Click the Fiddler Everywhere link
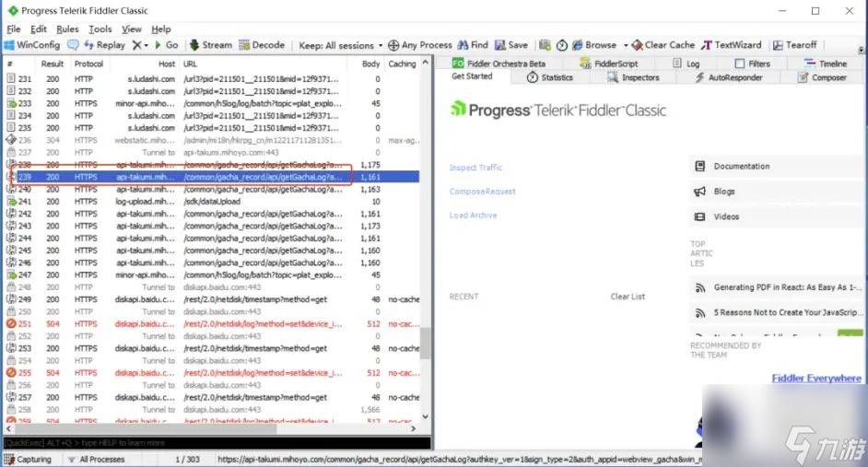This screenshot has height=467, width=868. (816, 379)
